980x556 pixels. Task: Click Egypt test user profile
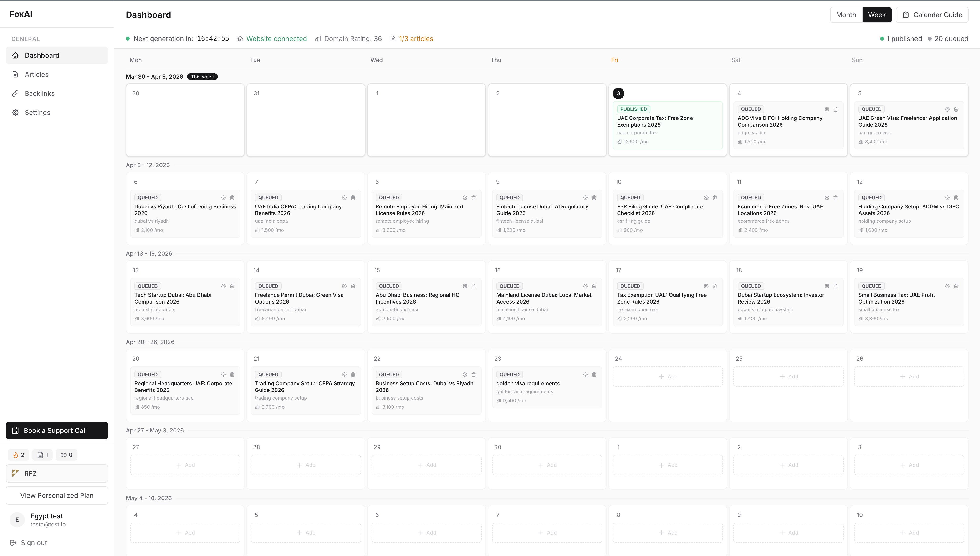[57, 520]
